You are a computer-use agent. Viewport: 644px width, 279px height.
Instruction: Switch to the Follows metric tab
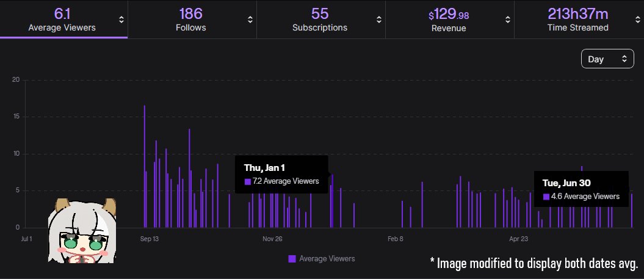pos(192,20)
